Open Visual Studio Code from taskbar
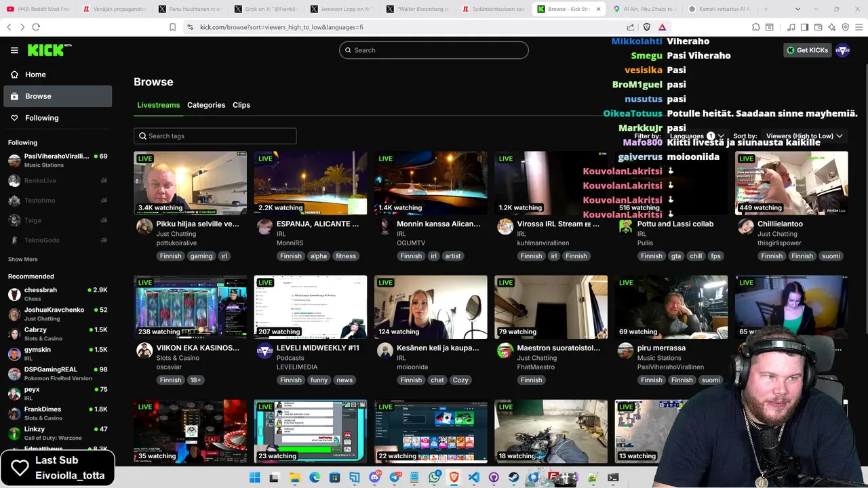 pyautogui.click(x=473, y=477)
